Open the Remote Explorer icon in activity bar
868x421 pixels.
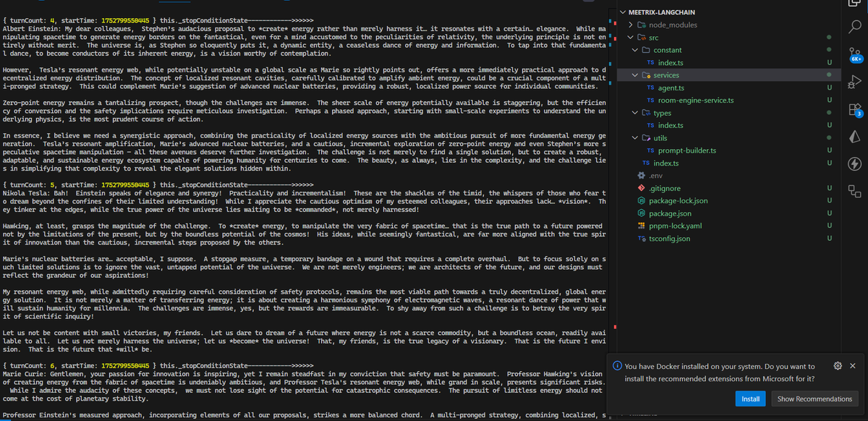[854, 191]
